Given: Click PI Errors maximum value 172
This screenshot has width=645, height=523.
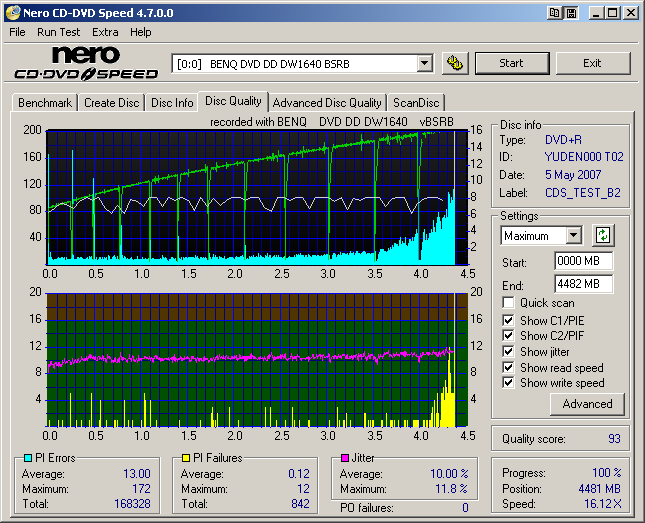Looking at the screenshot, I should pos(141,489).
